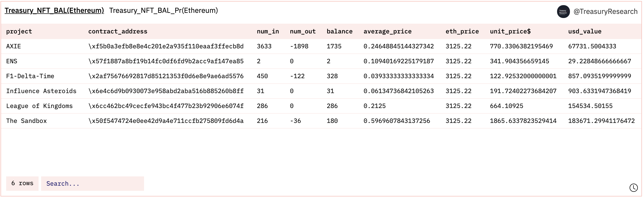Screen dimensions: 644x198
Task: Click balance value 180 for The Sandbox
Action: click(332, 121)
